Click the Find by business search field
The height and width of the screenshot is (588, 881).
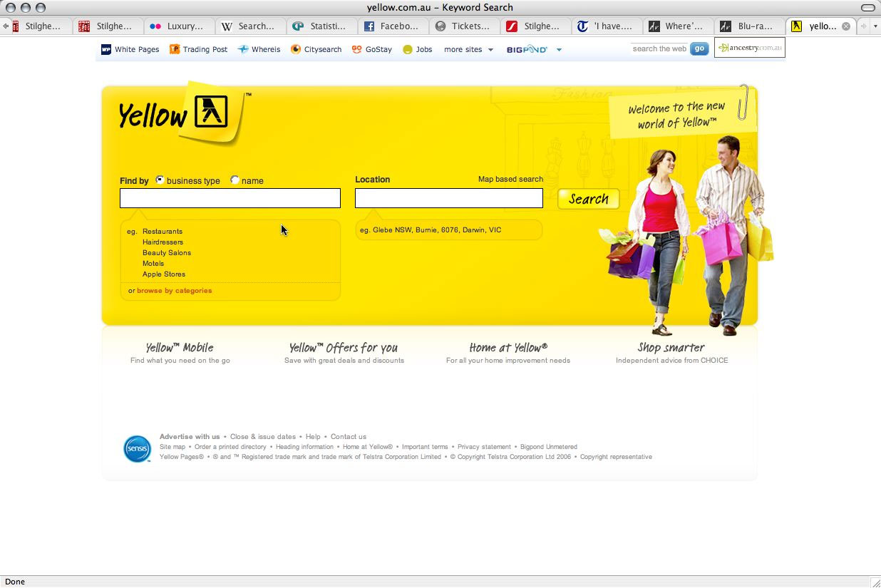pyautogui.click(x=230, y=198)
